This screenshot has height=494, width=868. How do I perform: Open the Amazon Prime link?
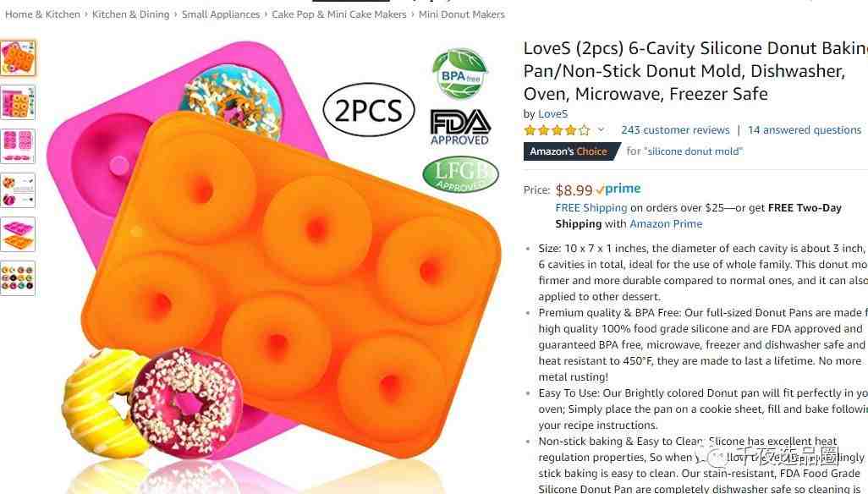(x=666, y=224)
